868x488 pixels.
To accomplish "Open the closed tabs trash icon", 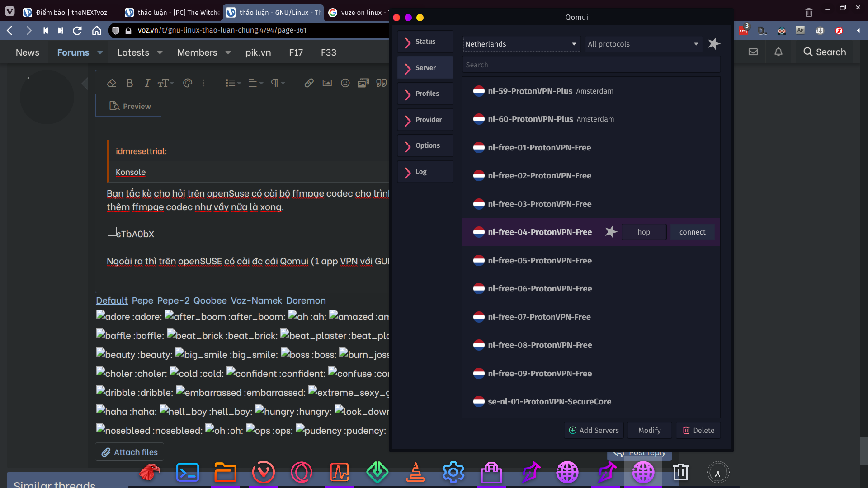I will pyautogui.click(x=809, y=12).
